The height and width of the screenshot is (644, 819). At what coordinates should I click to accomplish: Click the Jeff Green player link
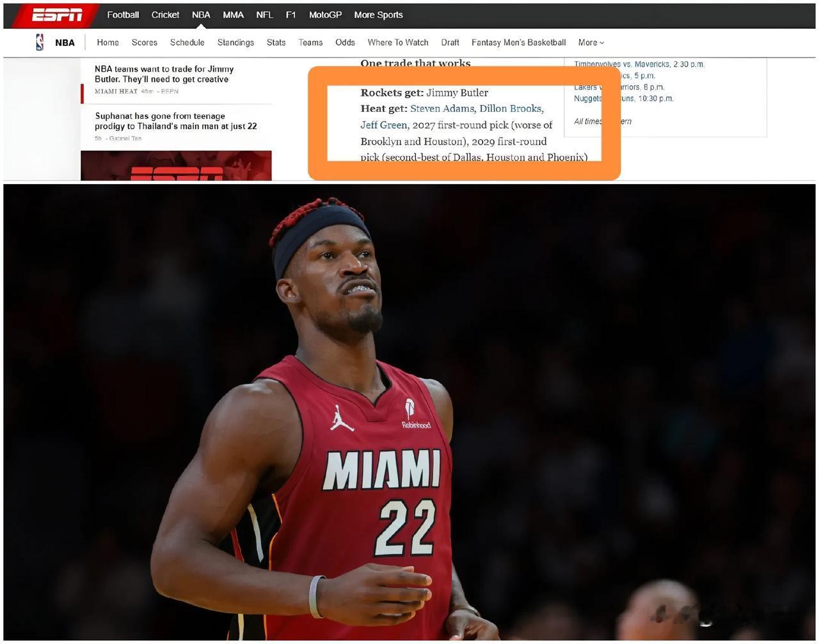click(383, 125)
